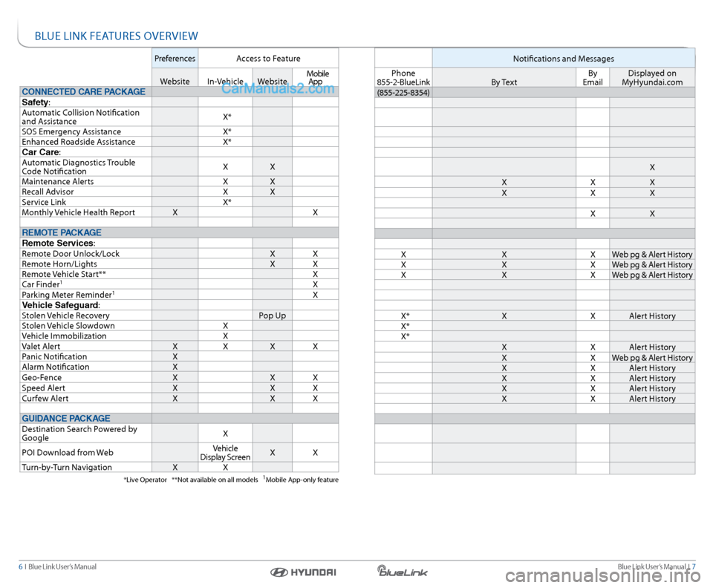Image resolution: width=713 pixels, height=588 pixels.
Task: Select the '**Not available on all models' footnote
Action: coord(215,480)
